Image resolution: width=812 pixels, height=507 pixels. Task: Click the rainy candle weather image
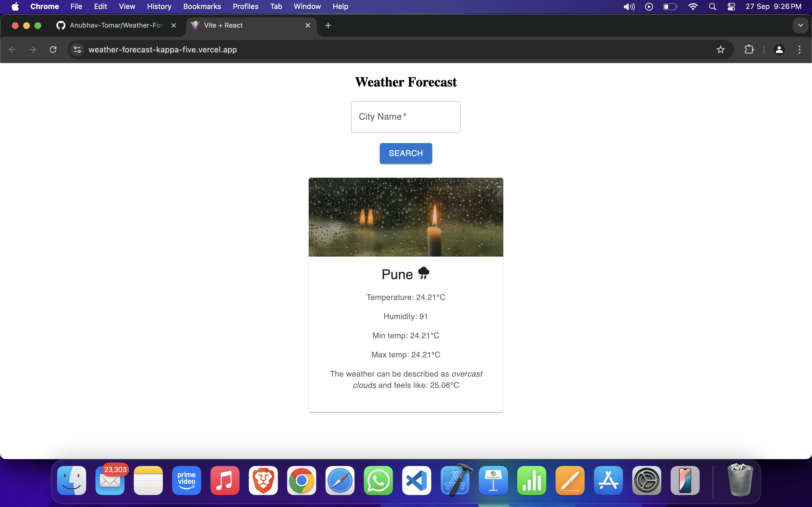(x=406, y=217)
